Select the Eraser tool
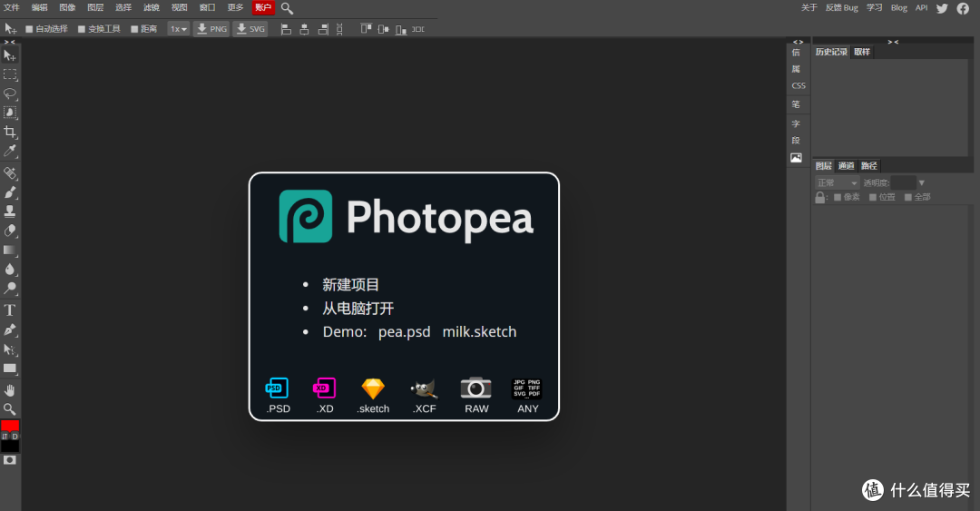980x511 pixels. 9,231
